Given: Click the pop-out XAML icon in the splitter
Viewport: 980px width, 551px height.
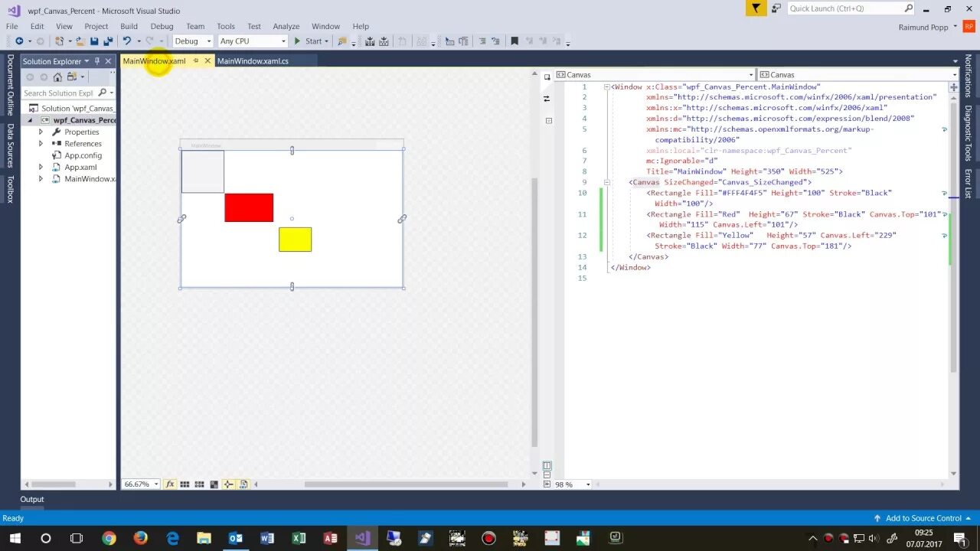Looking at the screenshot, I should 548,121.
